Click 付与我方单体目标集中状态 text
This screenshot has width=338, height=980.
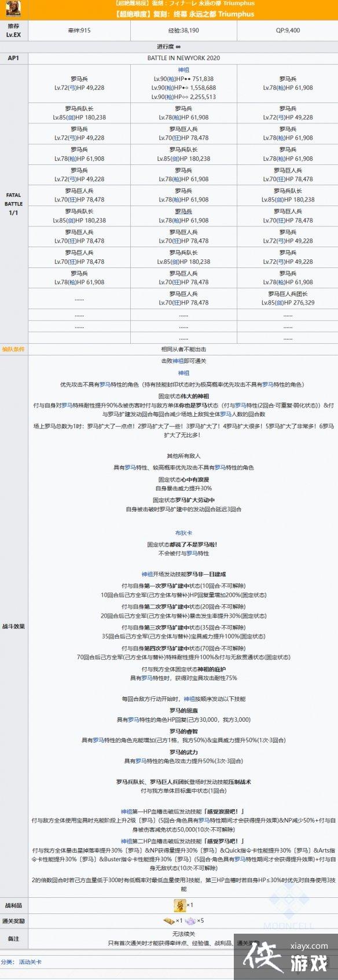click(x=183, y=791)
